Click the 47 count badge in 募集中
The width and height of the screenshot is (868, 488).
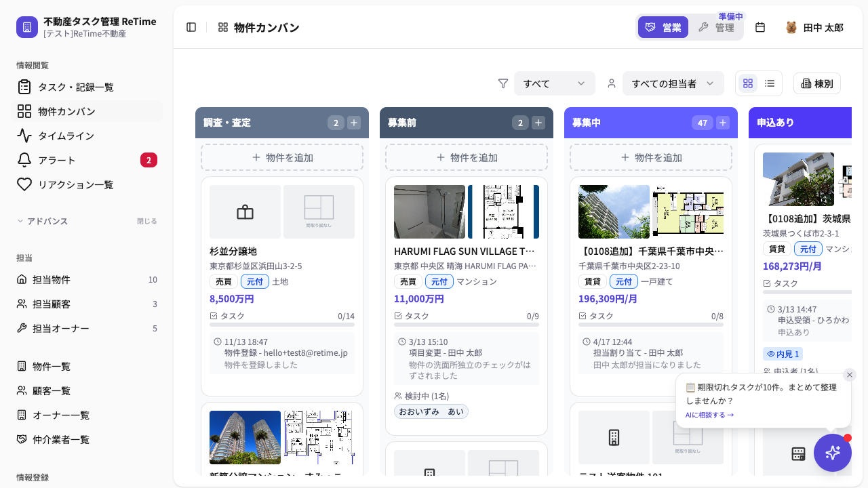(703, 123)
